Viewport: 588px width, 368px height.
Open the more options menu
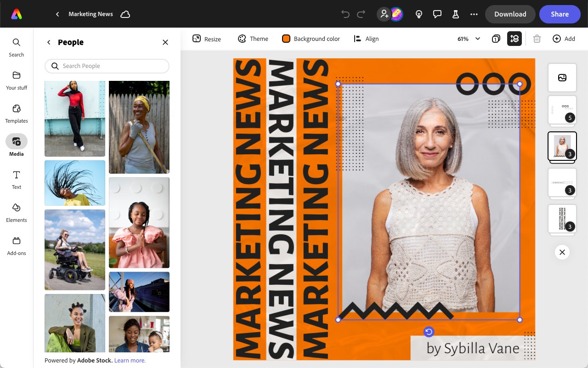tap(474, 14)
